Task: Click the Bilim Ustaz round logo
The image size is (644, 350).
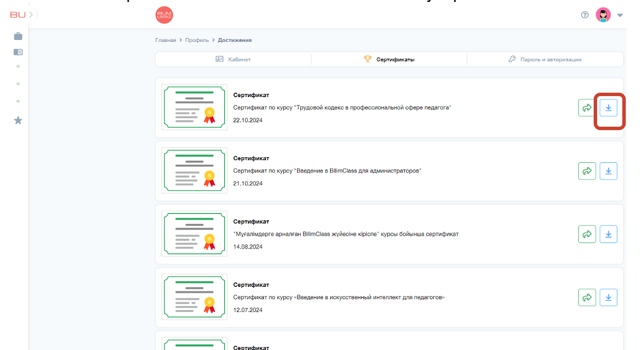Action: coord(164,15)
